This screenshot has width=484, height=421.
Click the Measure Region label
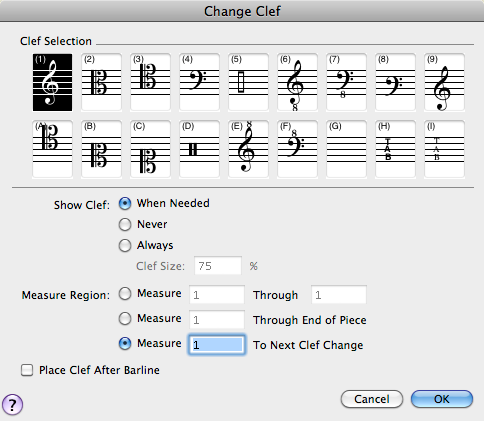click(x=66, y=295)
